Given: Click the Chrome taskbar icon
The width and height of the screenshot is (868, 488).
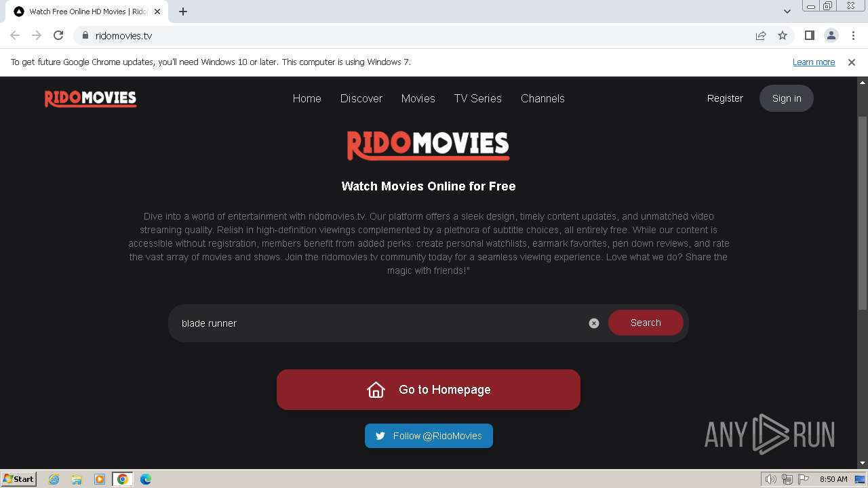Looking at the screenshot, I should pos(123,479).
